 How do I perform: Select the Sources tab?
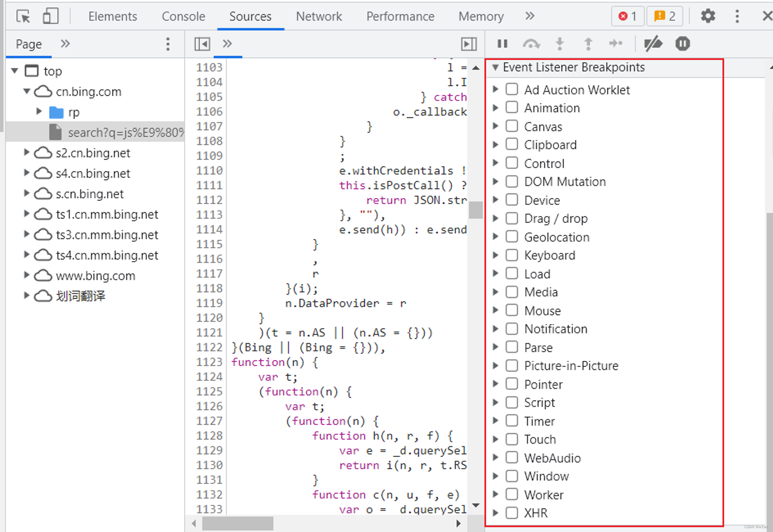[250, 16]
